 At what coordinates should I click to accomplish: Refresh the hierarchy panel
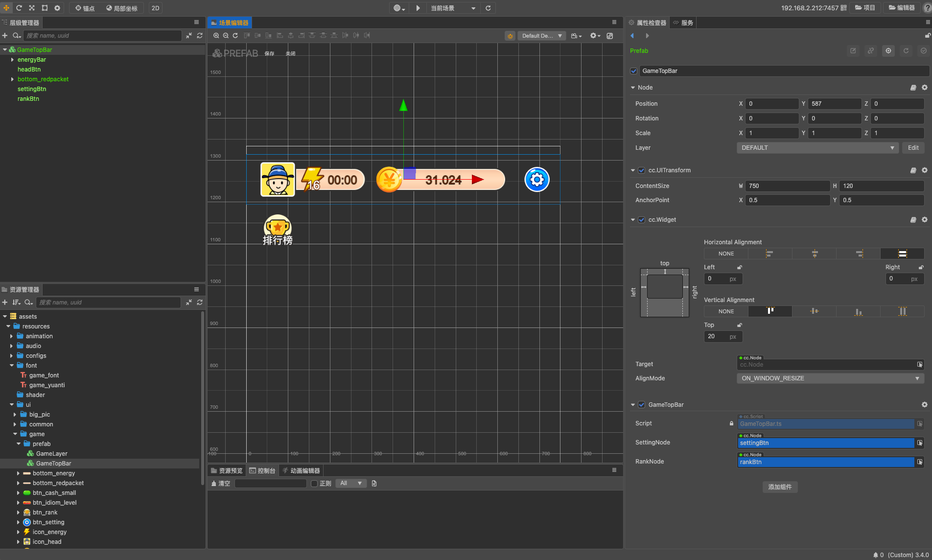pos(200,36)
